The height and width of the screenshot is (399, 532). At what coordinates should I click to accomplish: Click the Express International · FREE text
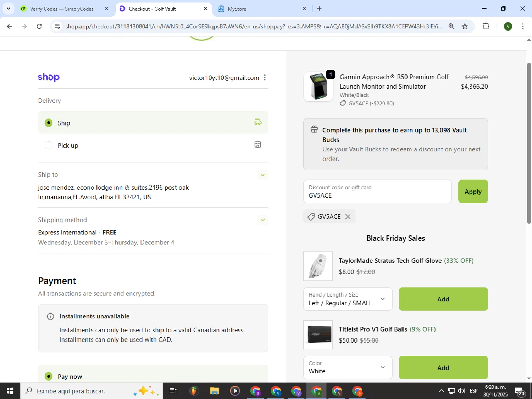77,232
